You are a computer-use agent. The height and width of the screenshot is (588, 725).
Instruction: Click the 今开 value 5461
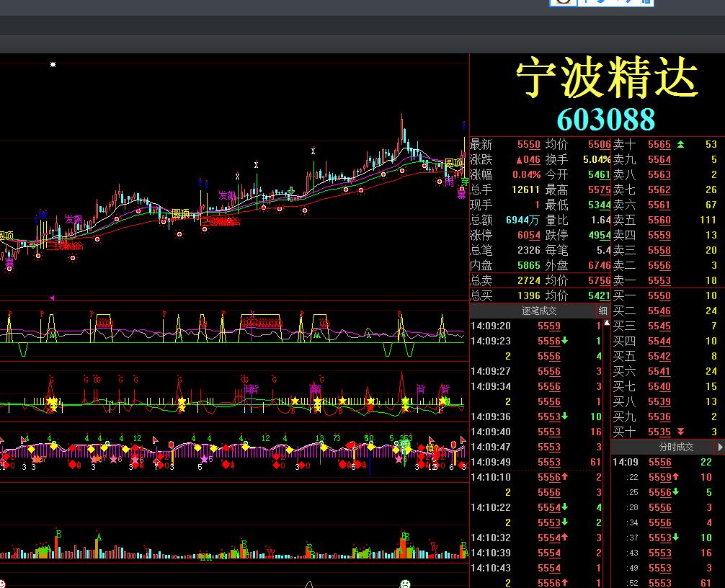[599, 175]
